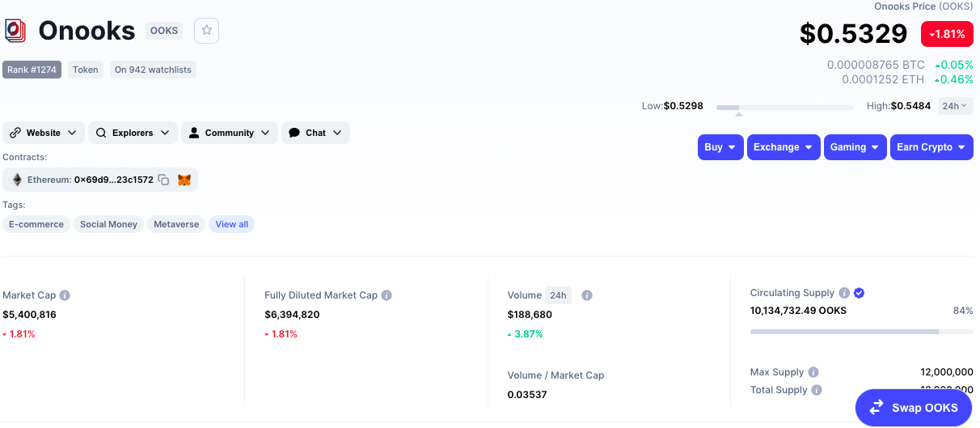This screenshot has width=980, height=428.
Task: Click the $0.5329 price value
Action: coord(854,34)
